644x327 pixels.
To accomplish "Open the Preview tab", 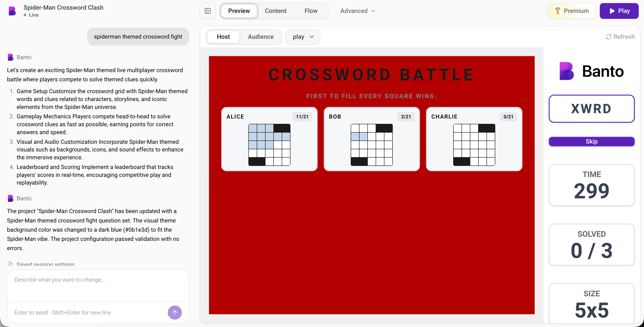I will tap(239, 11).
